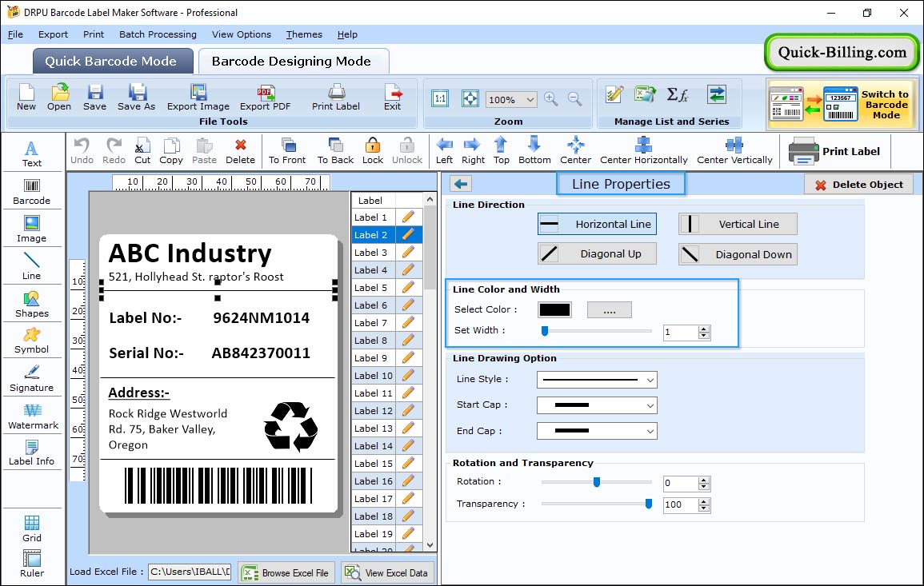Select Diagonal Up direction
This screenshot has height=586, width=924.
click(597, 254)
